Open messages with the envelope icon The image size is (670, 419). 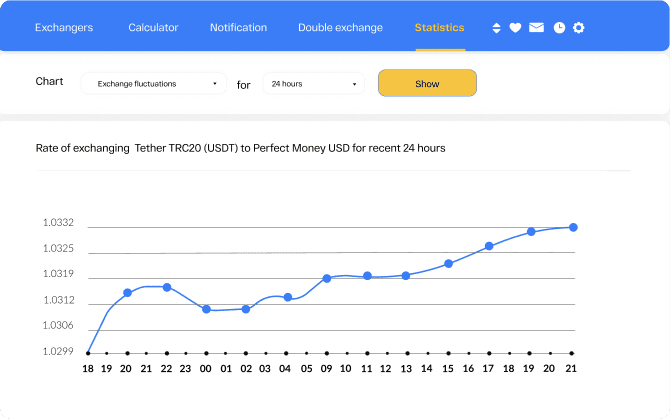pyautogui.click(x=537, y=28)
